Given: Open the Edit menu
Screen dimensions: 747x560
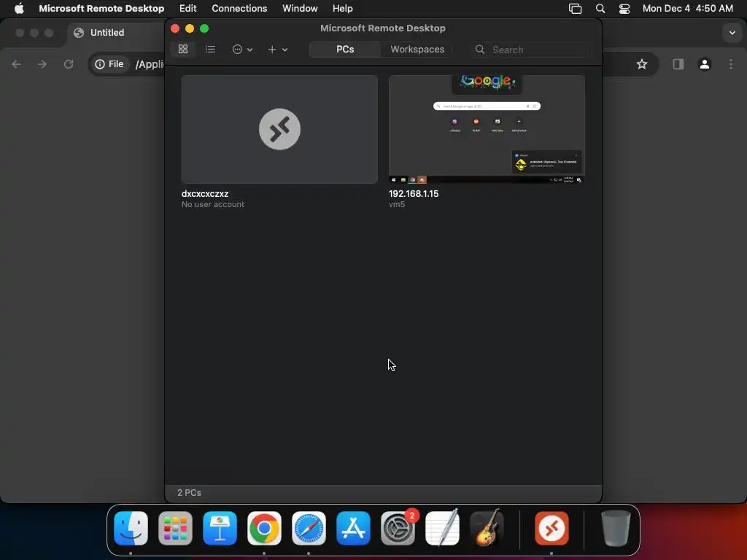Looking at the screenshot, I should pos(187,8).
